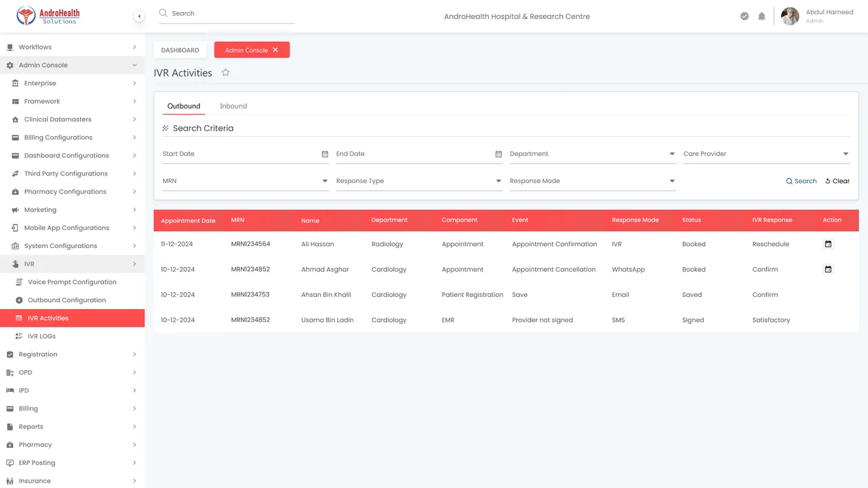Click the Reschedule IVR response cell
Image resolution: width=868 pixels, height=488 pixels.
771,244
